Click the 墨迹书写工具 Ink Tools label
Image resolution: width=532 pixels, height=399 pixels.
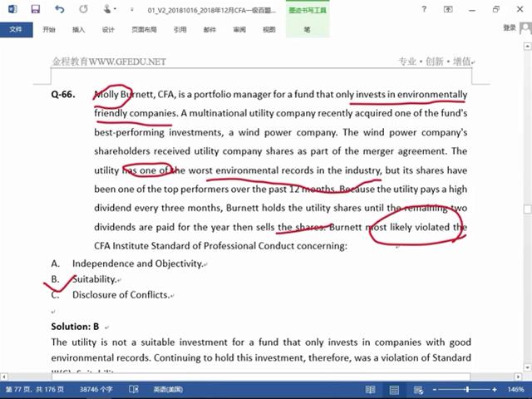point(308,10)
